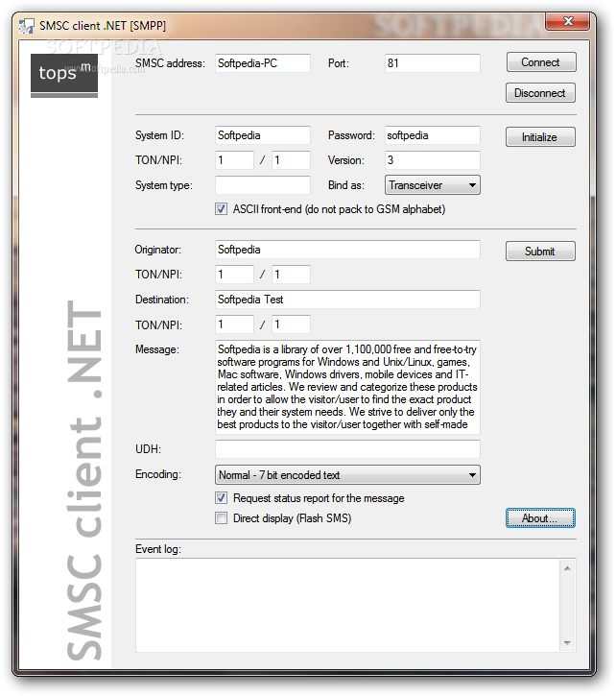Click the Originator text field
616x696 pixels.
pos(347,250)
